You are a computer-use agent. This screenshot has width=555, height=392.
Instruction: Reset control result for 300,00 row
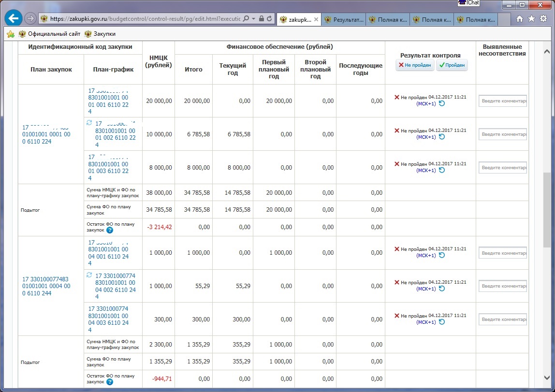coord(441,322)
